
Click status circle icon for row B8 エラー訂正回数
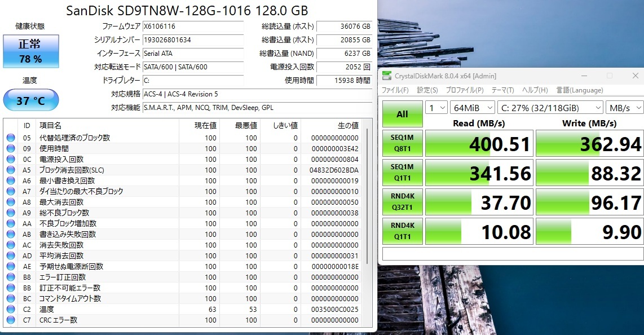(x=11, y=277)
